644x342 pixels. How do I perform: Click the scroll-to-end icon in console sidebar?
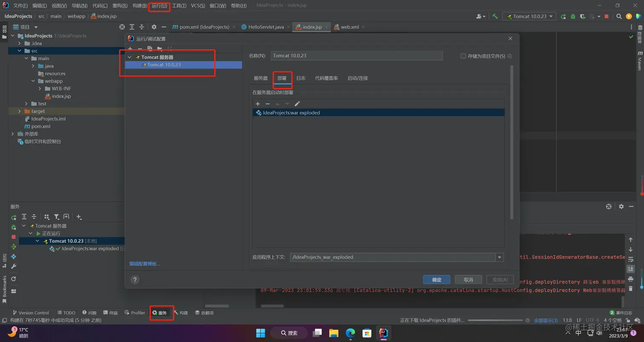pyautogui.click(x=631, y=269)
